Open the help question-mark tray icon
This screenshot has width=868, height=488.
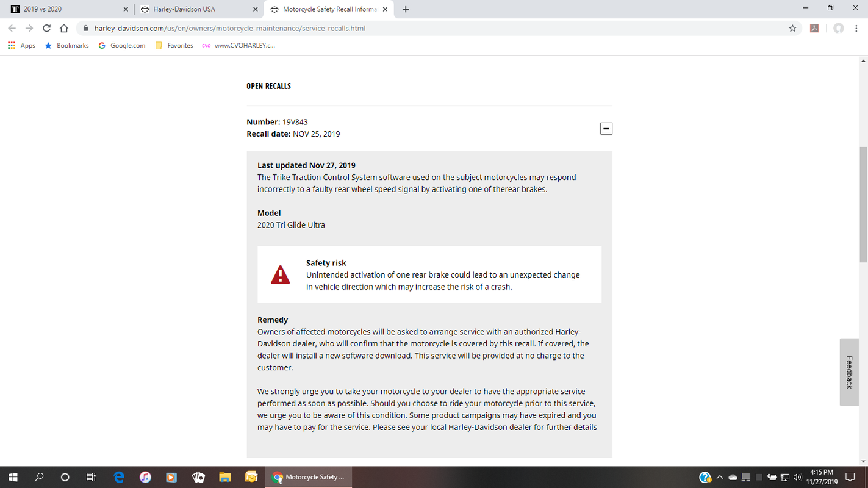pyautogui.click(x=705, y=477)
